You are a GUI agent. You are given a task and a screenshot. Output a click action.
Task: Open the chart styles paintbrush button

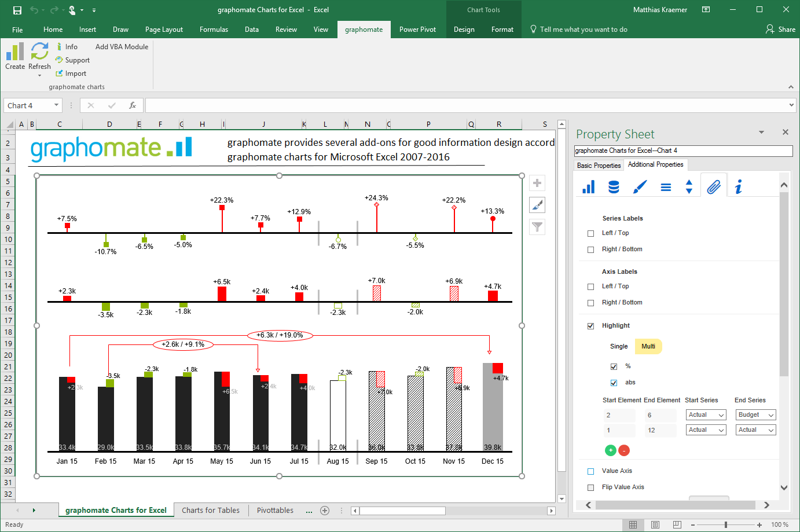[537, 205]
